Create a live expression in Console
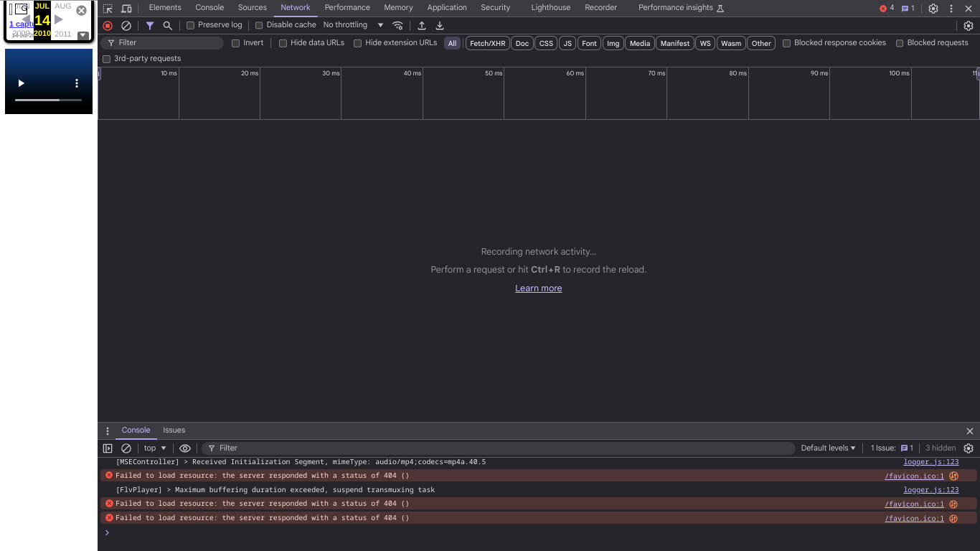980x551 pixels. coord(185,448)
